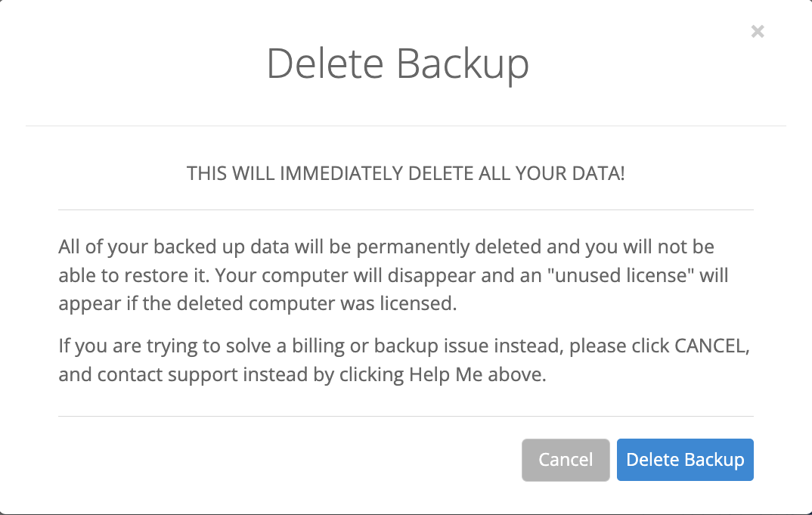Image resolution: width=812 pixels, height=515 pixels.
Task: Click the Delete Backup dialog title
Action: click(398, 64)
